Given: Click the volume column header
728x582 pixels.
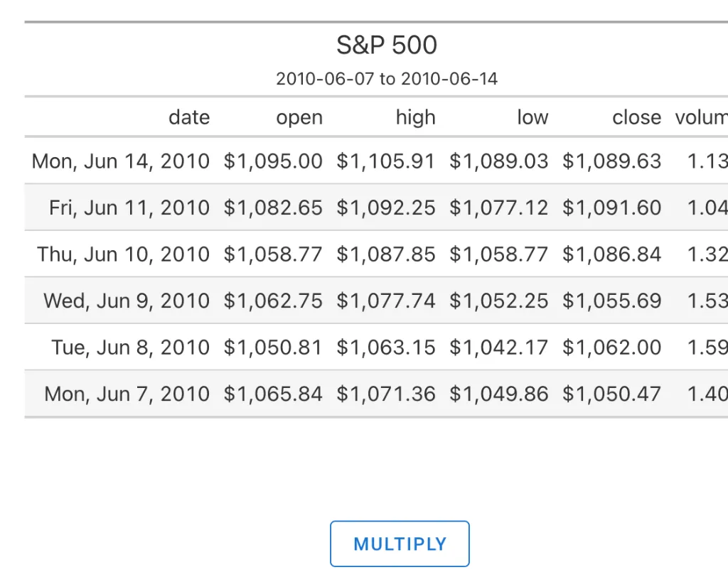Looking at the screenshot, I should [x=701, y=117].
